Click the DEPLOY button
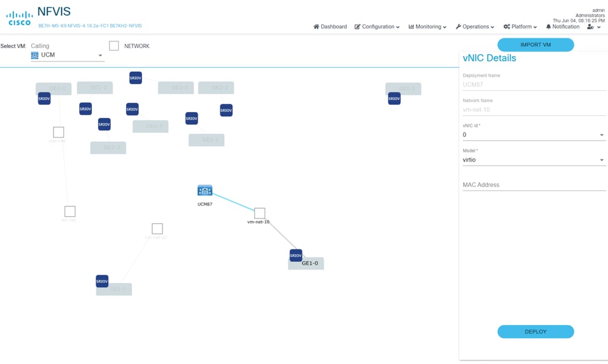 tap(536, 332)
